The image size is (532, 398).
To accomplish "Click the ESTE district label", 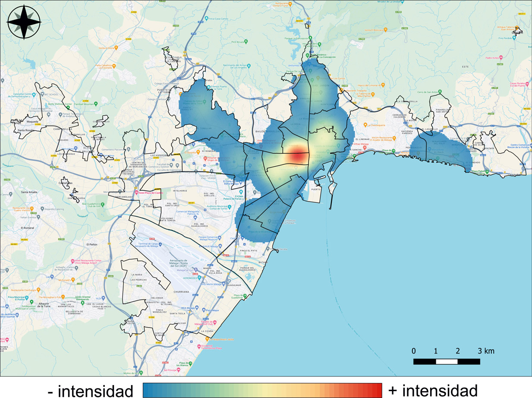I will click(x=466, y=66).
